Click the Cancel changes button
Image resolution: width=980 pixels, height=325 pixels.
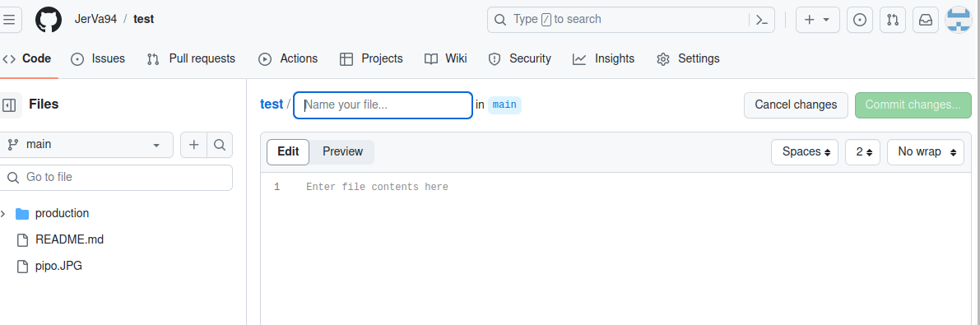(796, 105)
